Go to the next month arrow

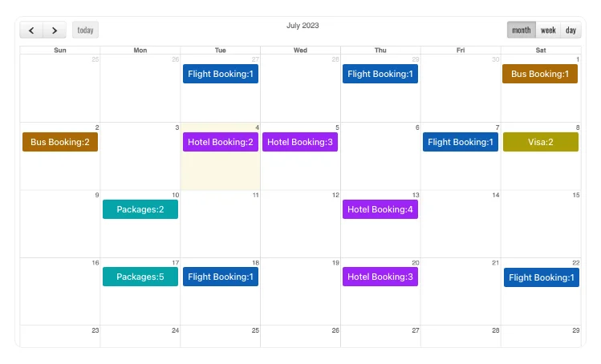(x=55, y=30)
